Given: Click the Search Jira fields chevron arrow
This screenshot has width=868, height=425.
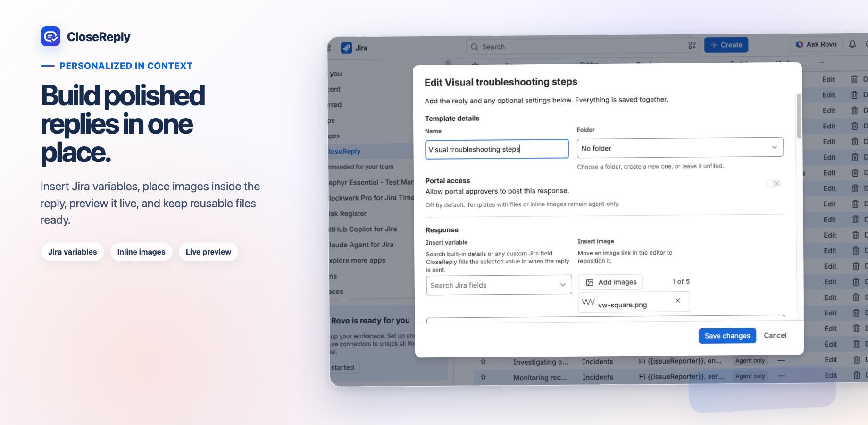Looking at the screenshot, I should click(563, 285).
